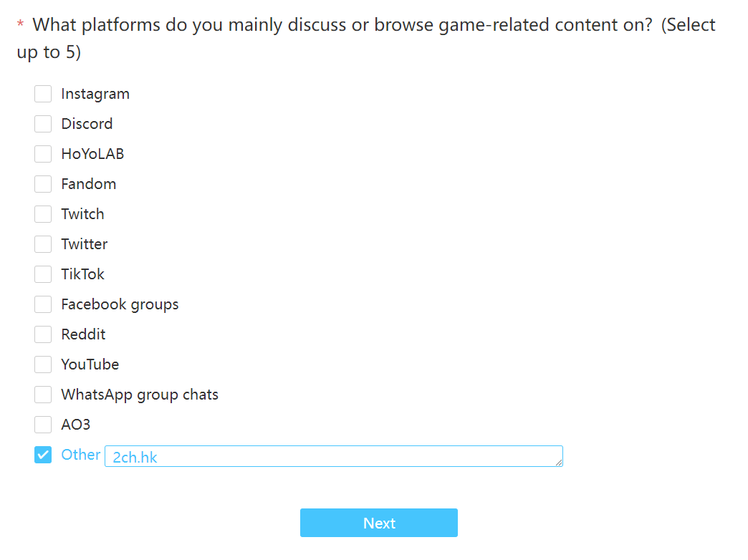
Task: Grab the text area resize handle
Action: click(x=559, y=462)
